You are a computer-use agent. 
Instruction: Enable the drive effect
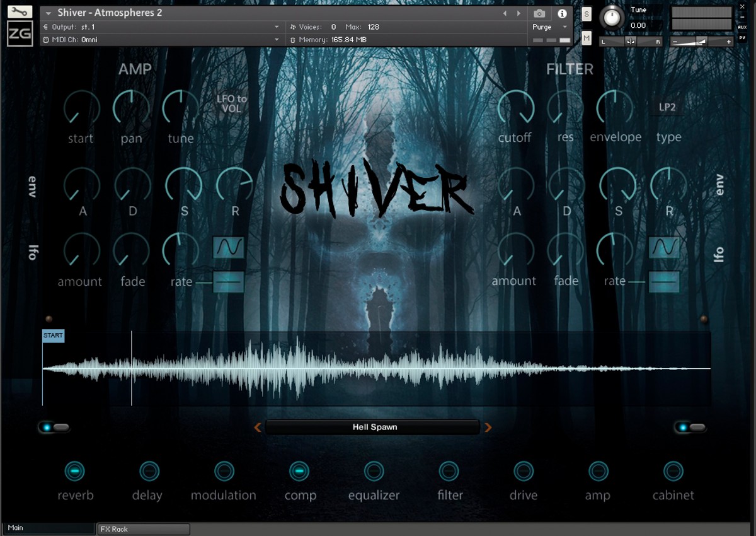click(524, 471)
